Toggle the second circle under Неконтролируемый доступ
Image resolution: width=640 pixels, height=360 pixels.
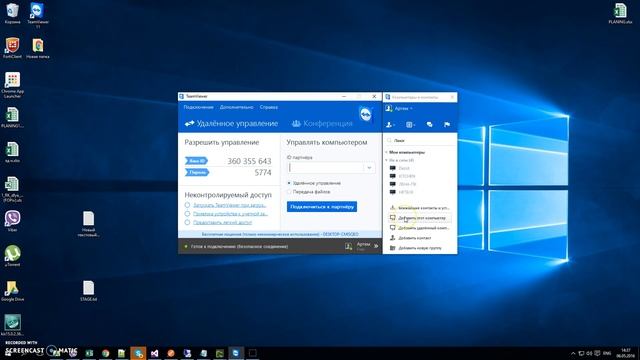187,213
